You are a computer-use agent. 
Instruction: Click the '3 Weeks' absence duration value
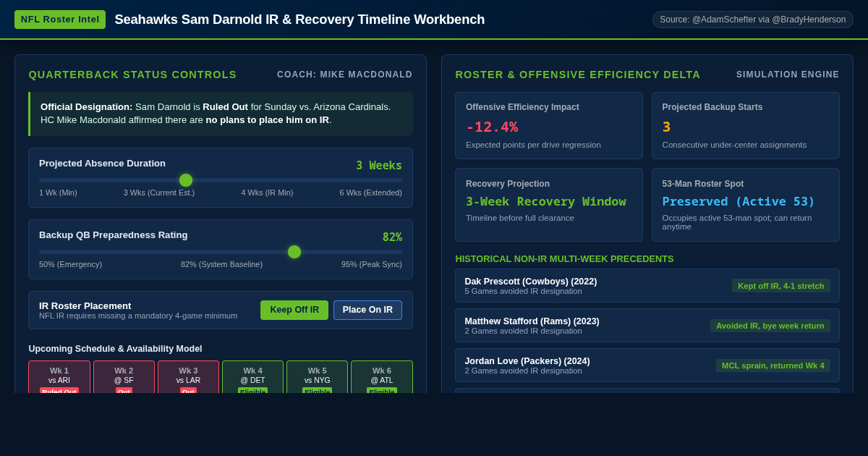tap(379, 165)
